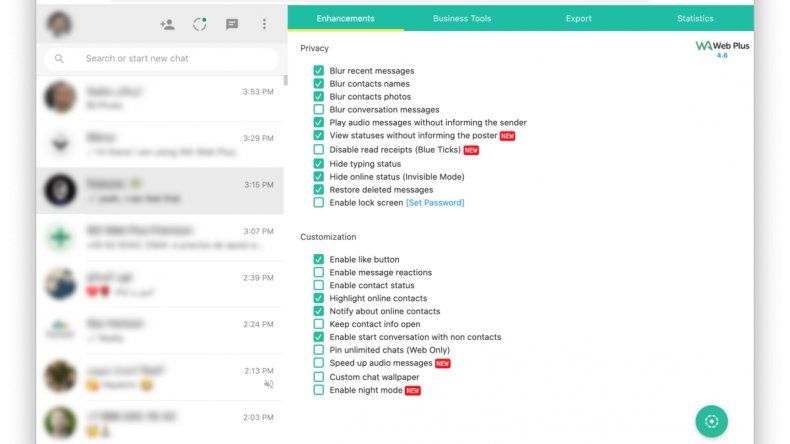790x444 pixels.
Task: Check Enable lock screen
Action: pos(318,203)
